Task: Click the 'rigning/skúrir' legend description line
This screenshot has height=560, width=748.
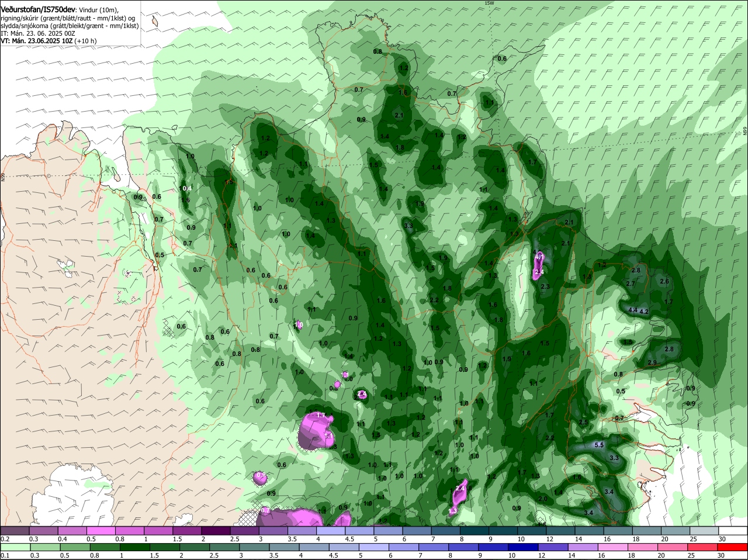Action: tap(68, 18)
